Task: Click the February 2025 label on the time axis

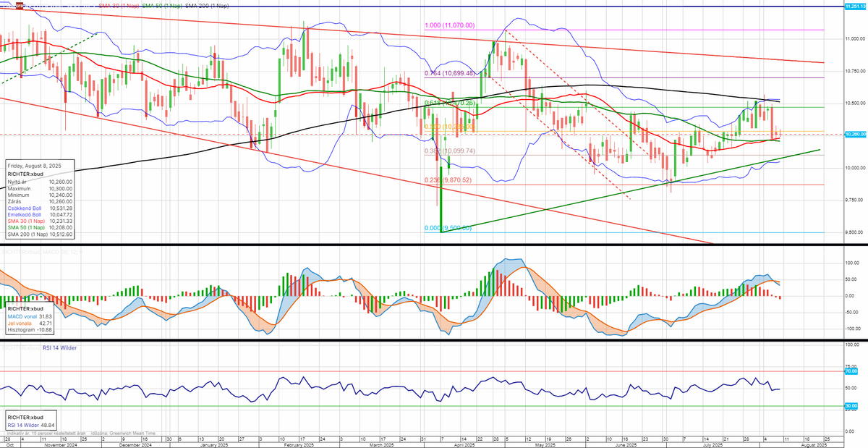Action: [x=297, y=444]
